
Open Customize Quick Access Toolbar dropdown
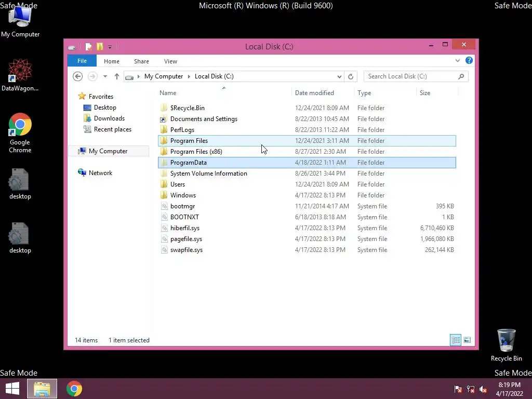coord(110,47)
